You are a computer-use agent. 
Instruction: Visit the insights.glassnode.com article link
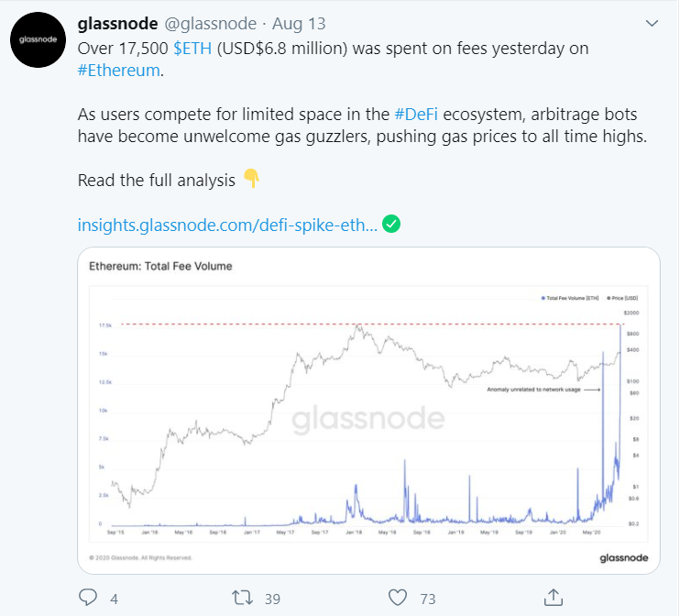227,225
